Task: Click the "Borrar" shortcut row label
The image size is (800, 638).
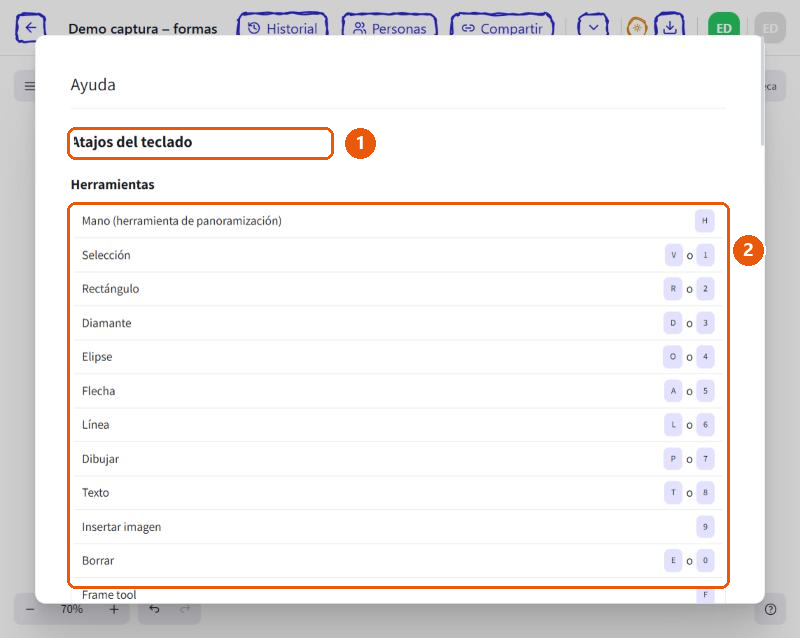Action: (98, 560)
